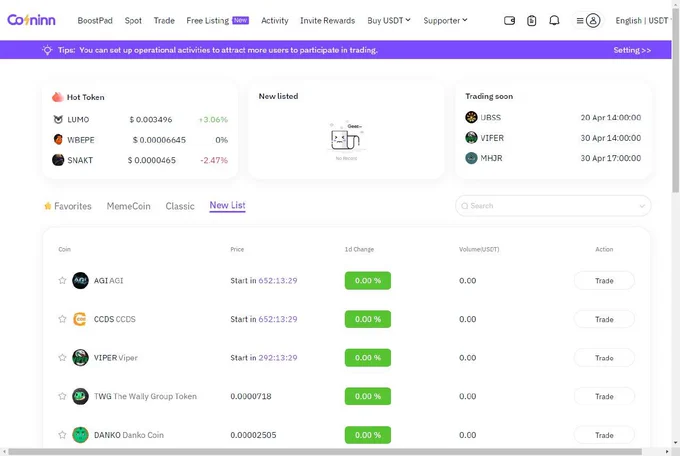Click the VIPER coin logo
The width and height of the screenshot is (680, 456).
pos(80,358)
